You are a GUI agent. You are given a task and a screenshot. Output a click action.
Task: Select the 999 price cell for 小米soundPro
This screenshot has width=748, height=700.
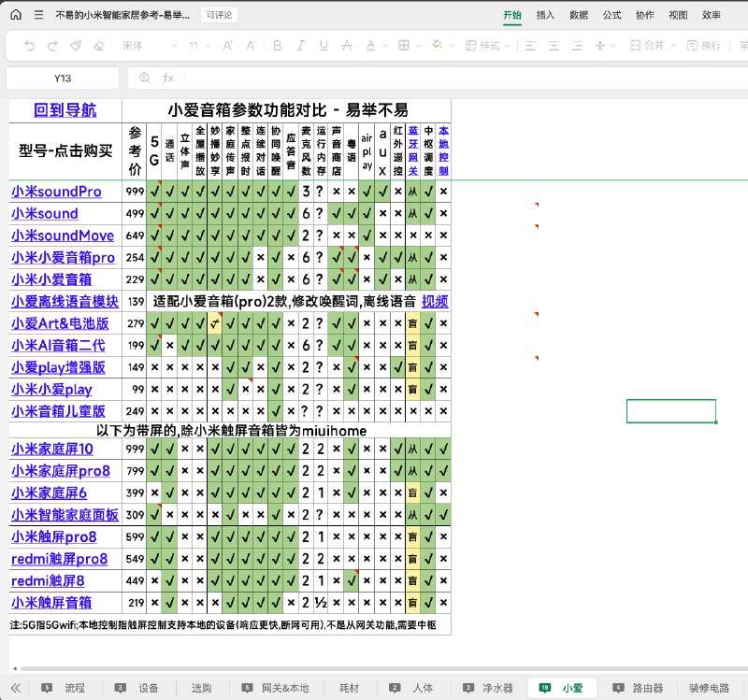click(135, 192)
